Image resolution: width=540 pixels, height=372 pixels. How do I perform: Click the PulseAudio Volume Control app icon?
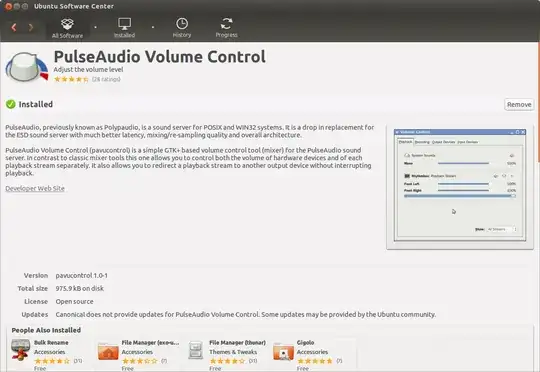coord(27,67)
